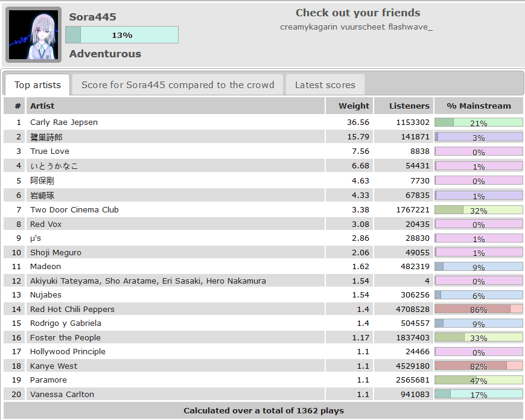Select artist Nujabes
Viewport: 525px width, 420px height.
tap(46, 294)
